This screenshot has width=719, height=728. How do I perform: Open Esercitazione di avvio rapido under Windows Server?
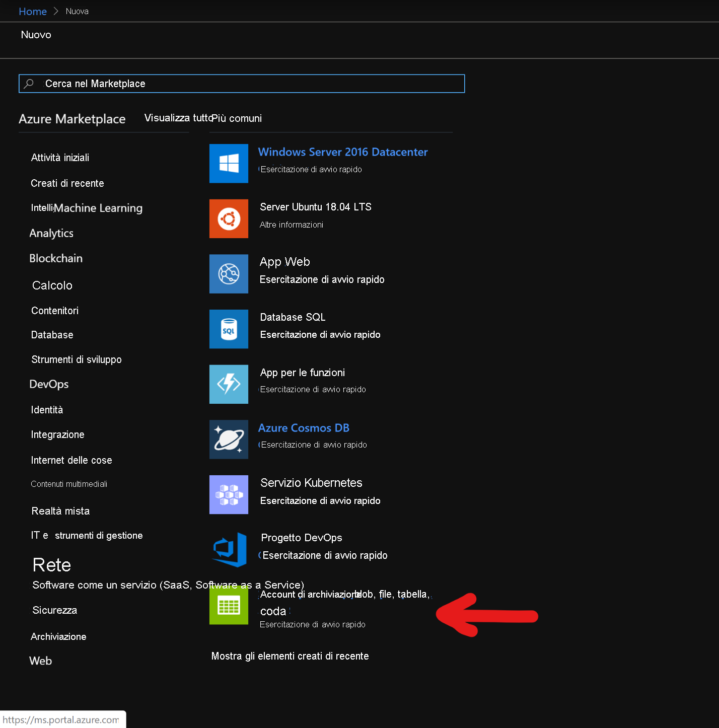pyautogui.click(x=311, y=170)
